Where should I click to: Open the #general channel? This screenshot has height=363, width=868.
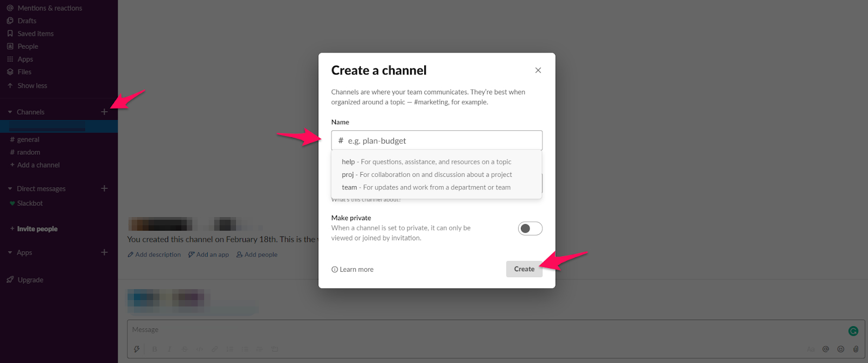25,139
